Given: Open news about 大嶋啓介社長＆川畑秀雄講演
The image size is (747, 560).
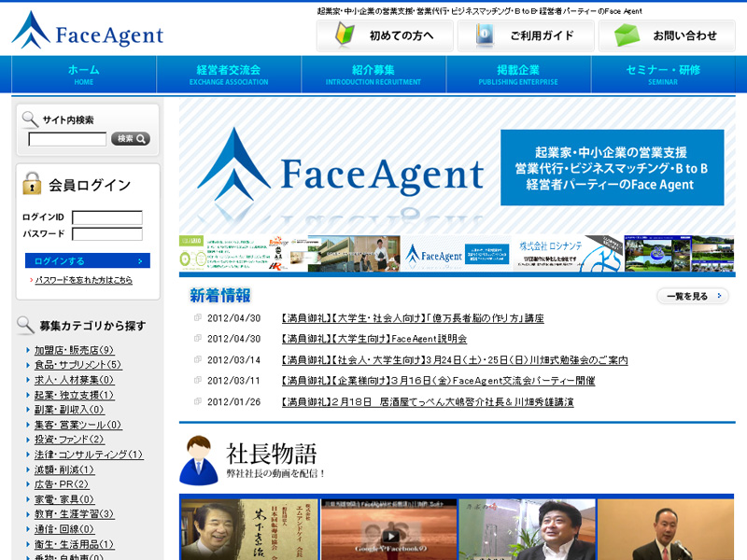Looking at the screenshot, I should (428, 402).
